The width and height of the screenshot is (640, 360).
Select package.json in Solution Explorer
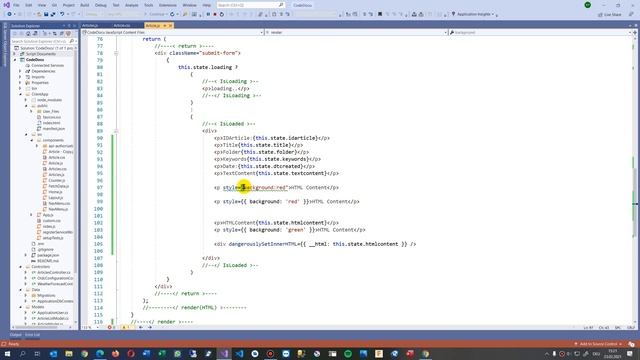point(48,255)
